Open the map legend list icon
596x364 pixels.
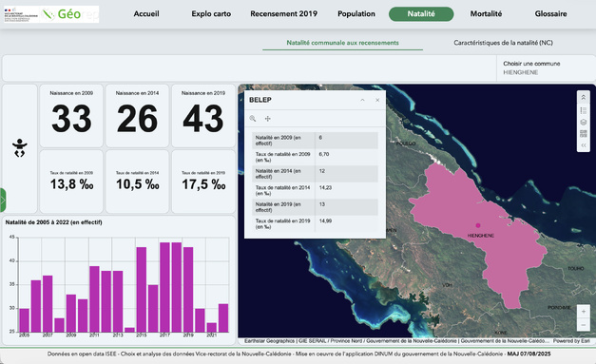[x=584, y=110]
